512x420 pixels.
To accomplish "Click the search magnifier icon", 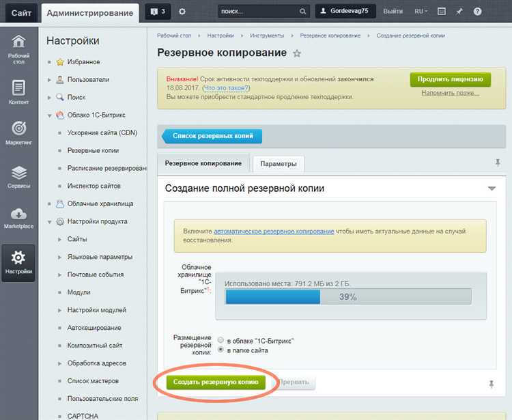I will click(x=302, y=12).
